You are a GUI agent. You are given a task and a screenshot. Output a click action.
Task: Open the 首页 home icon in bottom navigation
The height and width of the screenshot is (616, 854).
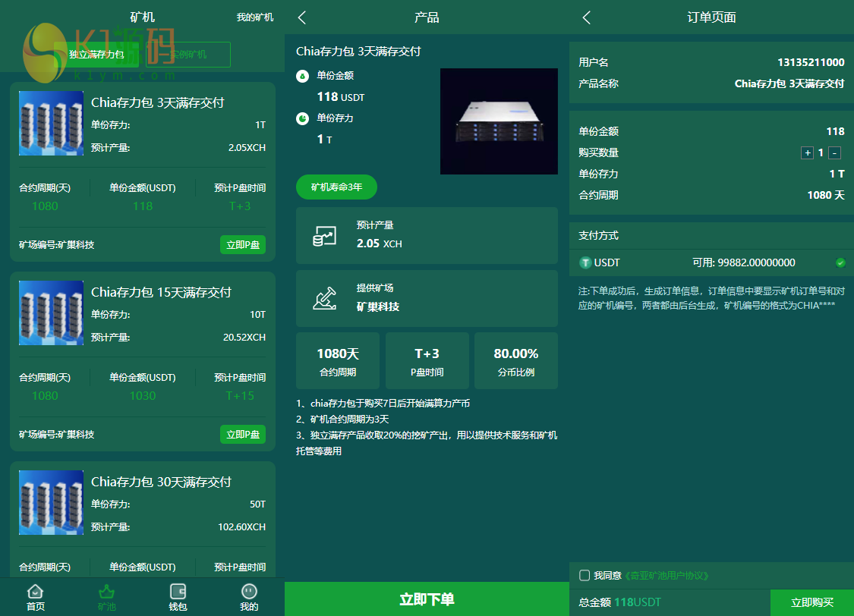click(x=36, y=592)
